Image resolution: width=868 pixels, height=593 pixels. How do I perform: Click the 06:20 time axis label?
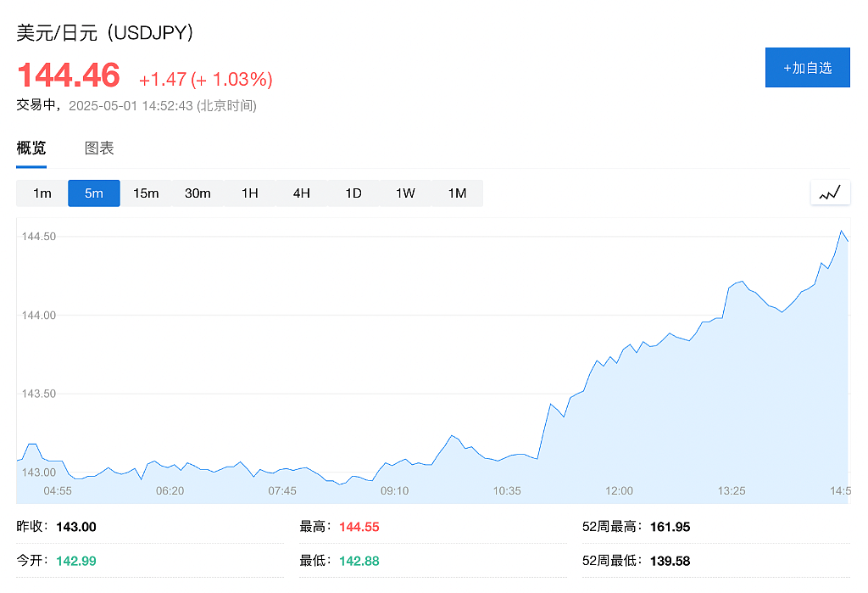pos(170,490)
